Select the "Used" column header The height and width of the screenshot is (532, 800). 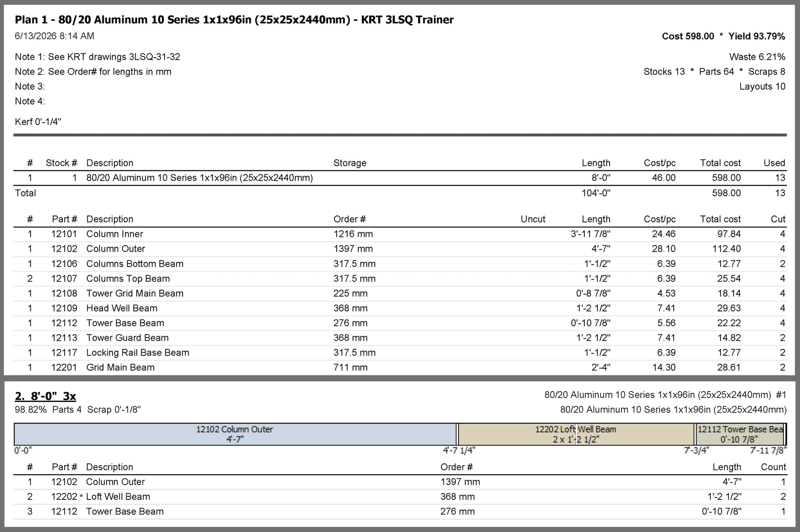click(x=774, y=163)
